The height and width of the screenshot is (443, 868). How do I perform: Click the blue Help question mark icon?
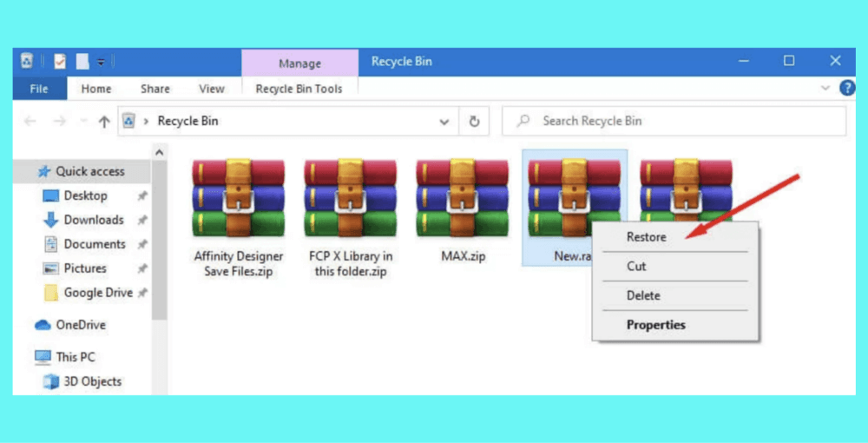[847, 88]
